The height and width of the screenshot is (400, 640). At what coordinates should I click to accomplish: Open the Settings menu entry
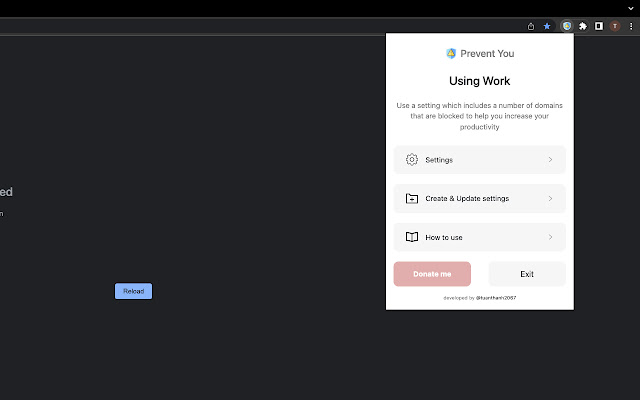480,160
